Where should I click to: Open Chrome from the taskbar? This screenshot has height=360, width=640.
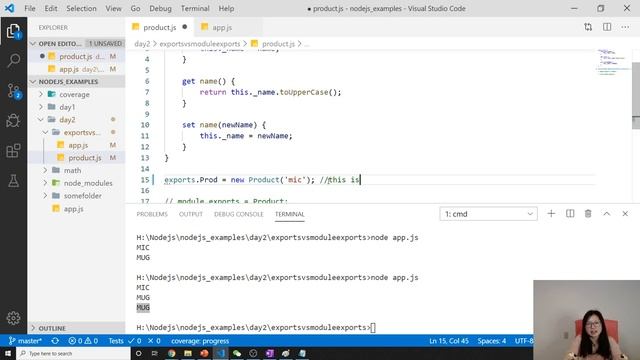(x=171, y=353)
